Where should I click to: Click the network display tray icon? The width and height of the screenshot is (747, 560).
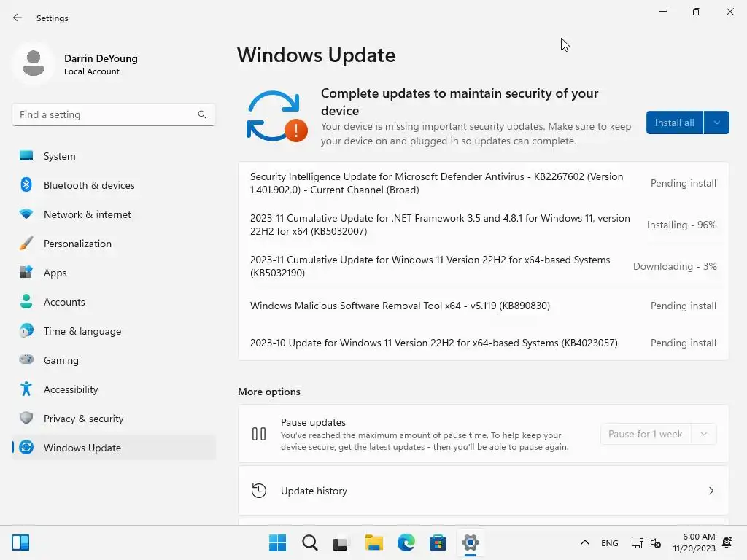coord(637,542)
